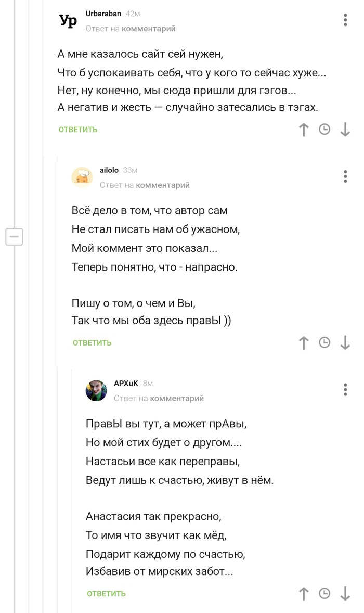Open three-dot menu on ailolo's comment

click(x=345, y=176)
